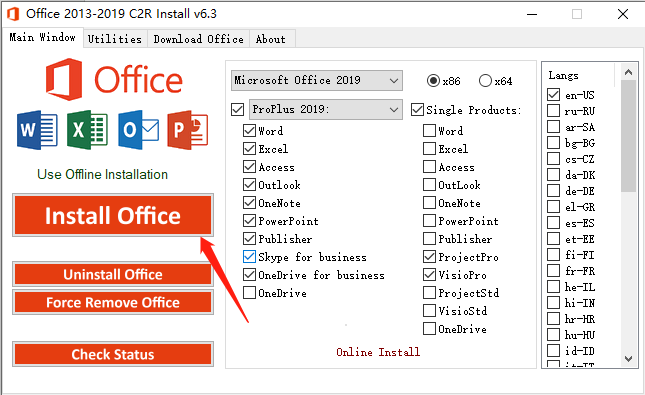Click the Office logo in title bar
Viewport: 645px width, 395px height.
tap(13, 14)
